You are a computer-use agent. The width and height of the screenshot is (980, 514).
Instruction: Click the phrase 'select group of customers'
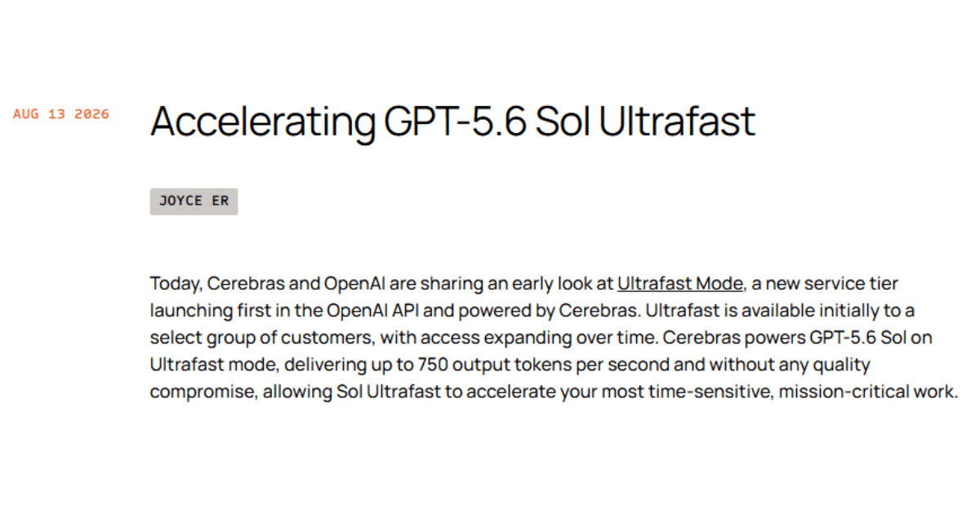[x=241, y=337]
